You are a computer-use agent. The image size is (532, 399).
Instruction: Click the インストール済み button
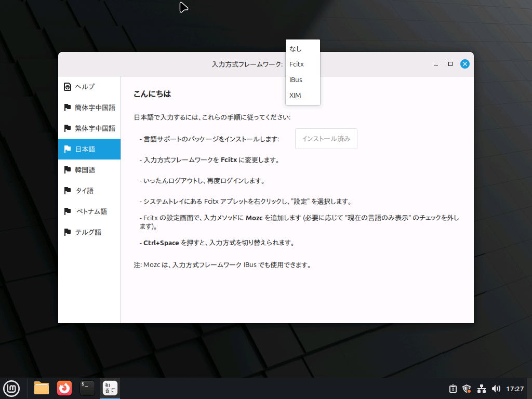tap(326, 139)
